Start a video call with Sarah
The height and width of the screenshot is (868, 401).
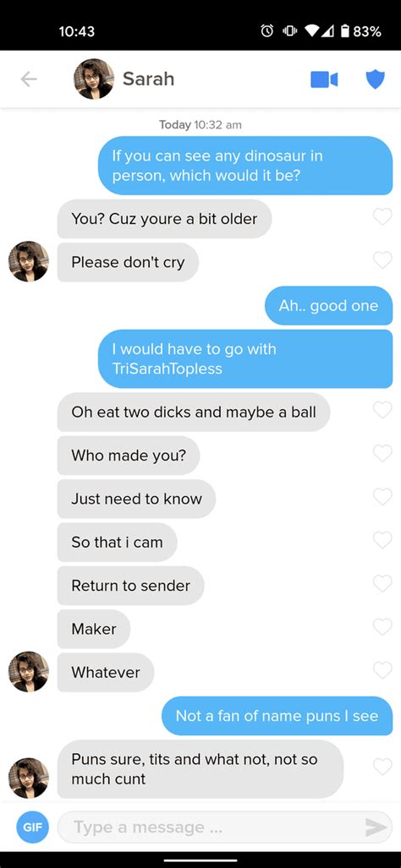324,79
